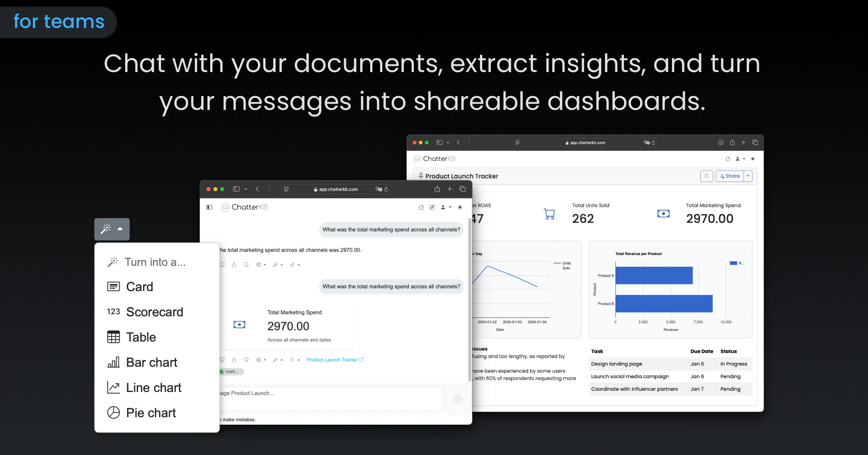Viewport: 868px width, 455px height.
Task: Click downloads icon in dashboard browser toolbar
Action: click(x=721, y=143)
